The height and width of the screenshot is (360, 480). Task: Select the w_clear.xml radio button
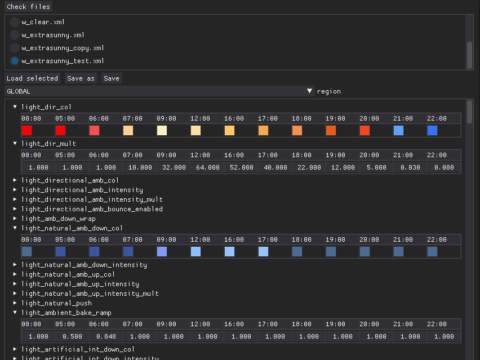[x=14, y=22]
